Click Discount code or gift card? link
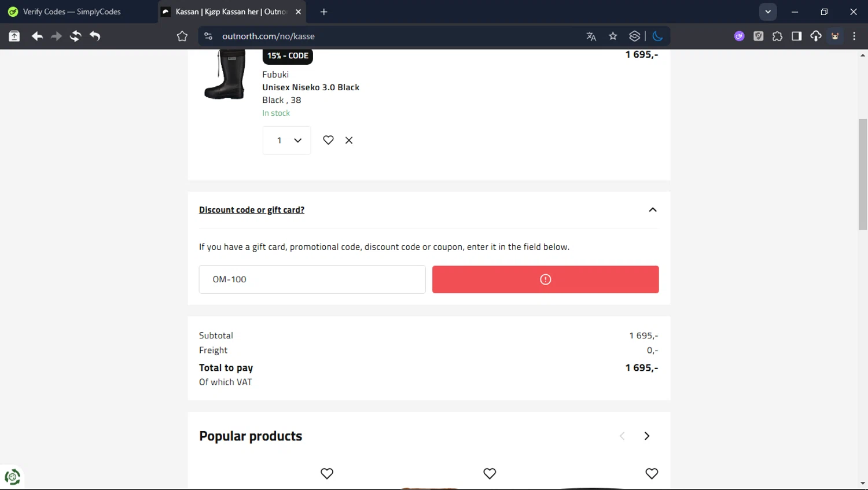The width and height of the screenshot is (868, 490). (252, 210)
